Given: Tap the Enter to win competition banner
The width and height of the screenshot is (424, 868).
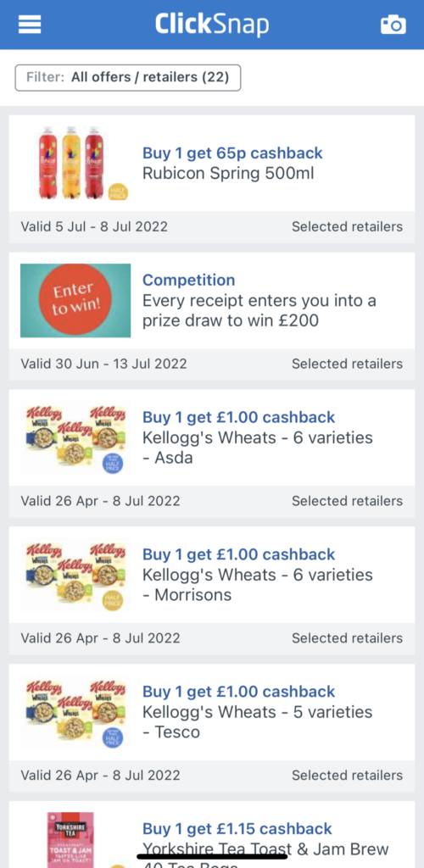Looking at the screenshot, I should (75, 300).
